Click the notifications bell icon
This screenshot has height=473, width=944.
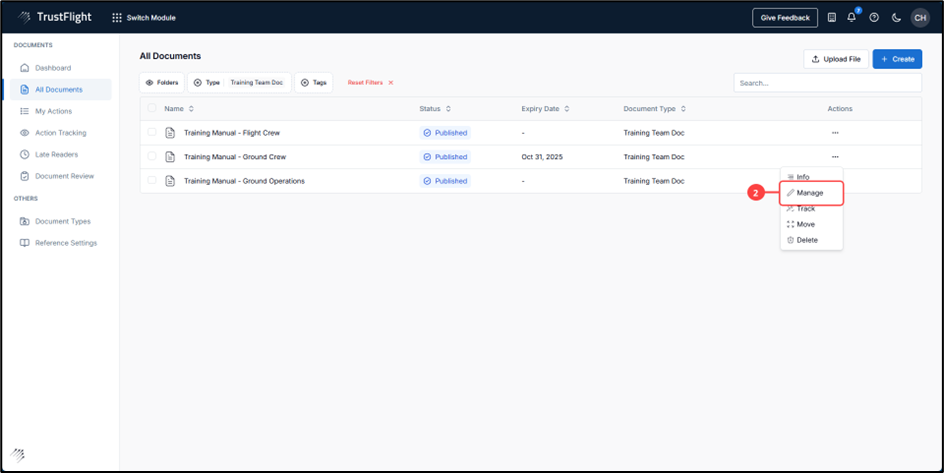click(852, 17)
